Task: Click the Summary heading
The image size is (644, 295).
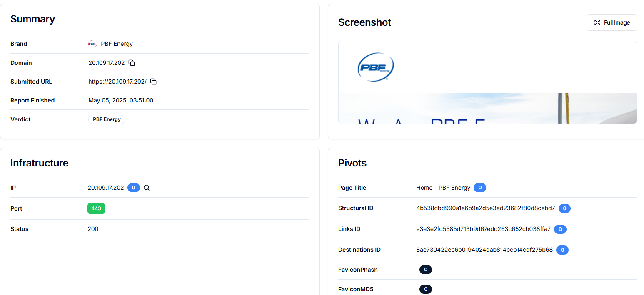Action: [33, 19]
